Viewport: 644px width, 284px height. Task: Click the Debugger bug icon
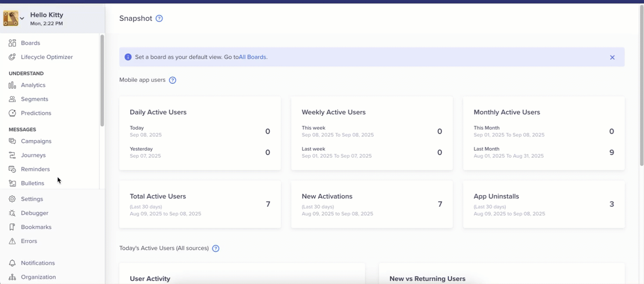[x=12, y=213]
